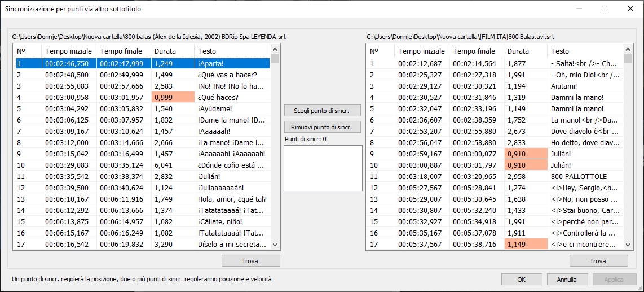
Task: Click inside the sync points list box
Action: tap(323, 168)
